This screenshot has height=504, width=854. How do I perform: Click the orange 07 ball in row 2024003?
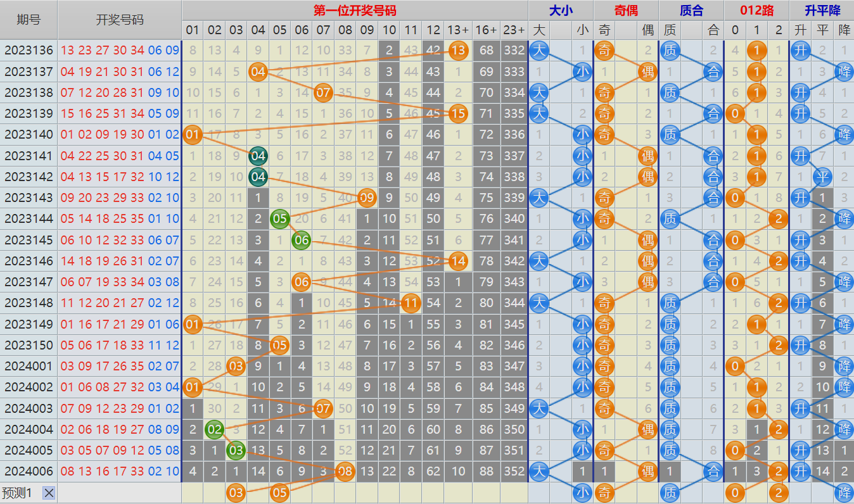(x=323, y=408)
